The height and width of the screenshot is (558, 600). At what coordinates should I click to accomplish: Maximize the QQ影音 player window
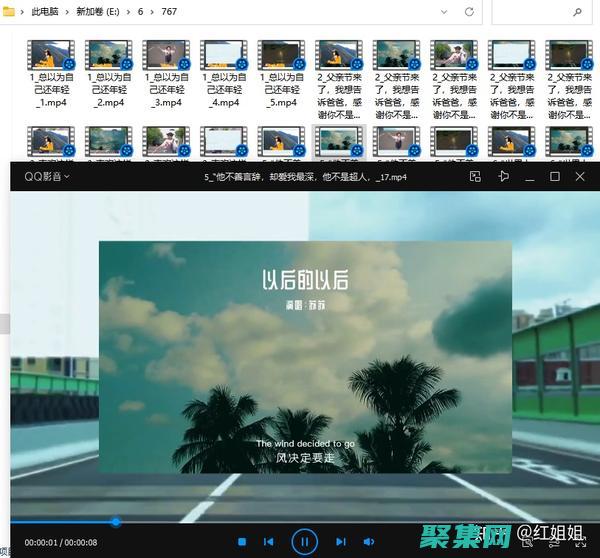point(555,177)
